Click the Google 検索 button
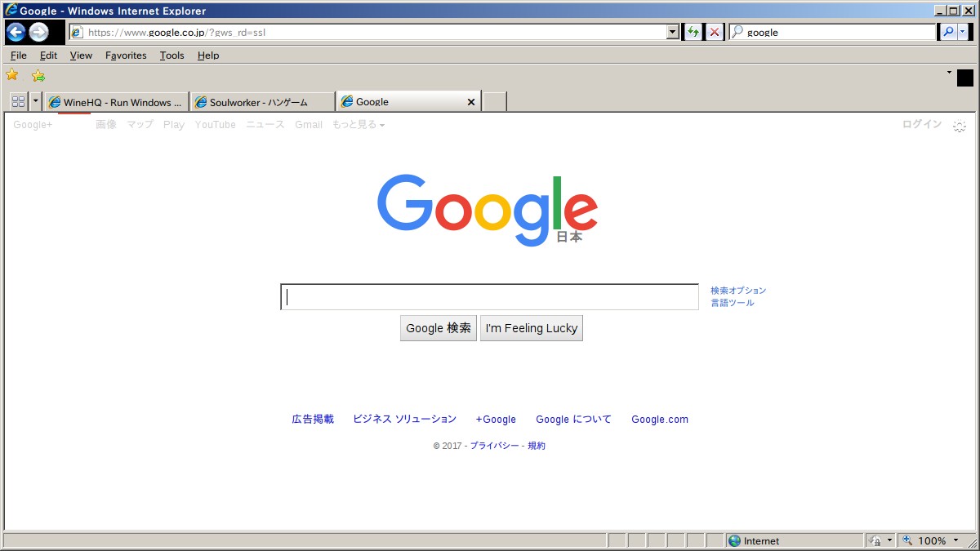 coord(439,328)
